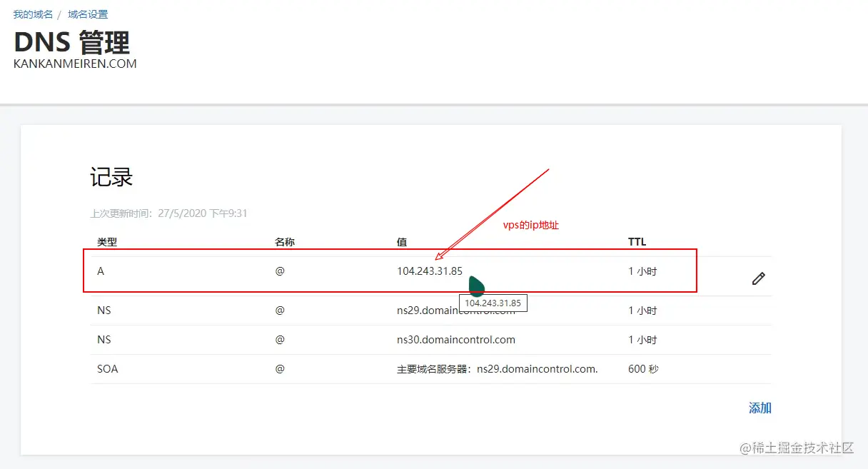This screenshot has width=868, height=469.
Task: Click the 记录 section heading
Action: click(x=111, y=177)
